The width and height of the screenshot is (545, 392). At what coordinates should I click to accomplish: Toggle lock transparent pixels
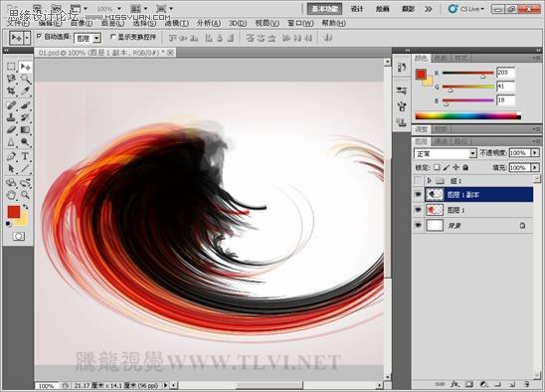(437, 168)
